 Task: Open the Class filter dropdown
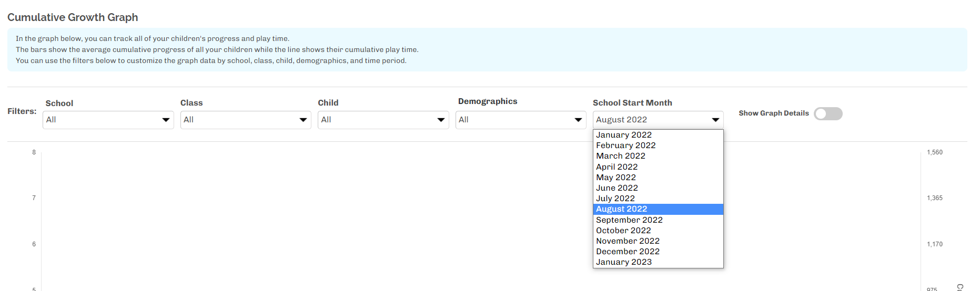click(x=245, y=120)
